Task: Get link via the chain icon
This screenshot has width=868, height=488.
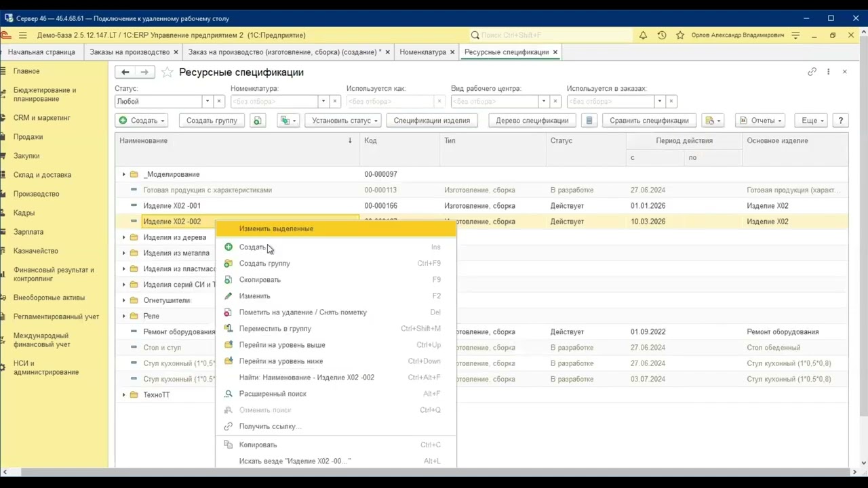Action: [x=812, y=72]
